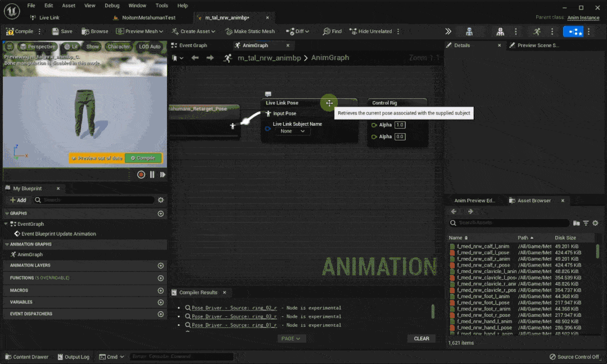
Task: Switch to the Event Graph tab
Action: [193, 46]
